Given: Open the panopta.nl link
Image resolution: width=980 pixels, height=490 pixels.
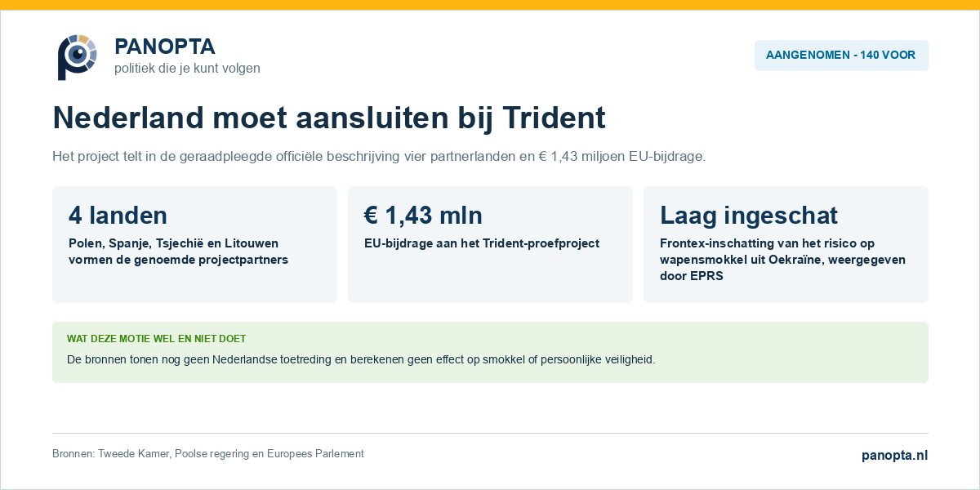Looking at the screenshot, I should click(x=895, y=456).
